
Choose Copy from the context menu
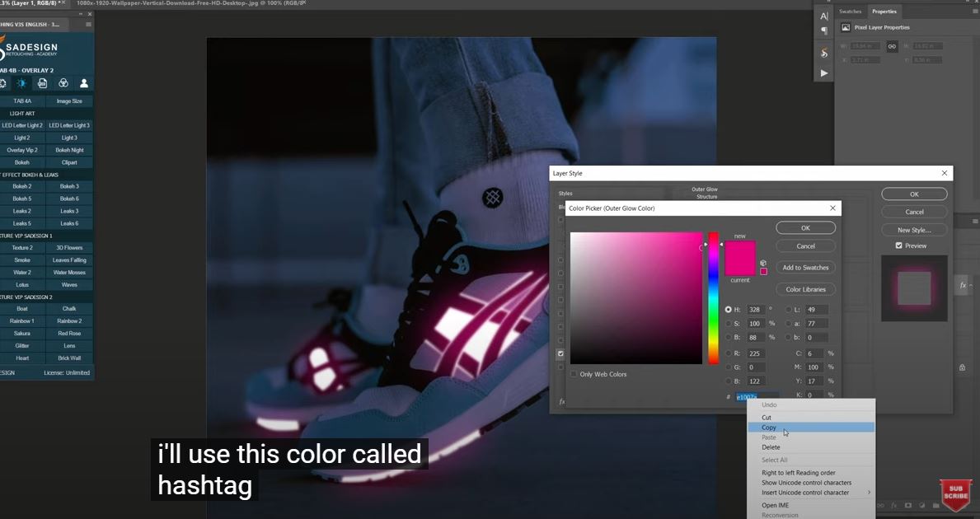769,428
